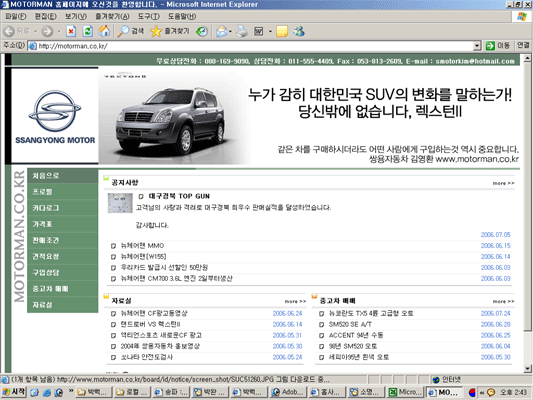Screen dimensions: 533x400
Task: Open ACCENT 94년 수동 listing
Action: coord(356,335)
